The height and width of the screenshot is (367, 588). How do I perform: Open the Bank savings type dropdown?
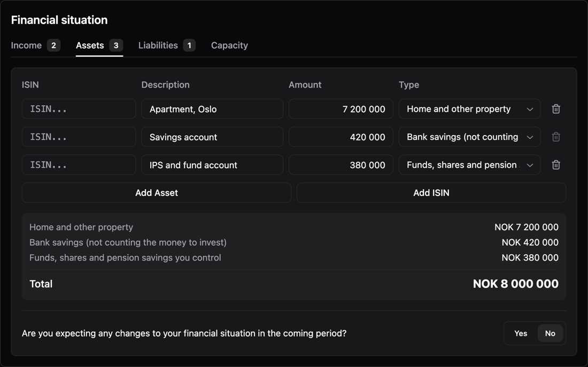469,137
